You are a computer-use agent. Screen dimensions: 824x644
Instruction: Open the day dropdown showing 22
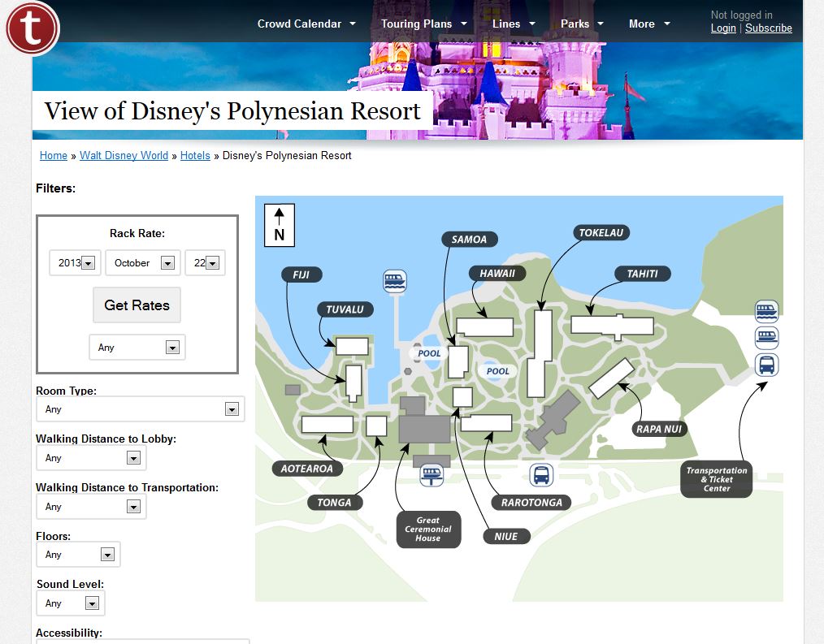[205, 262]
